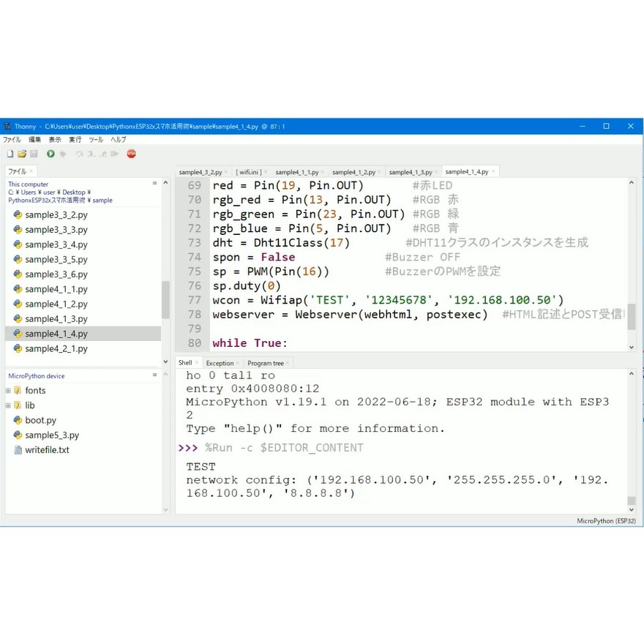Click the folder icon beside fonts

click(18, 390)
